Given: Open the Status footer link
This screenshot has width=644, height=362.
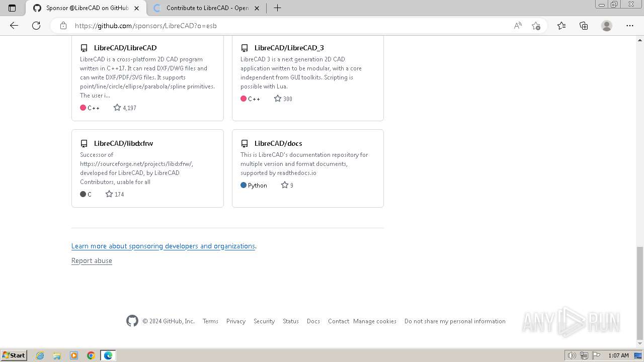Looking at the screenshot, I should [291, 321].
